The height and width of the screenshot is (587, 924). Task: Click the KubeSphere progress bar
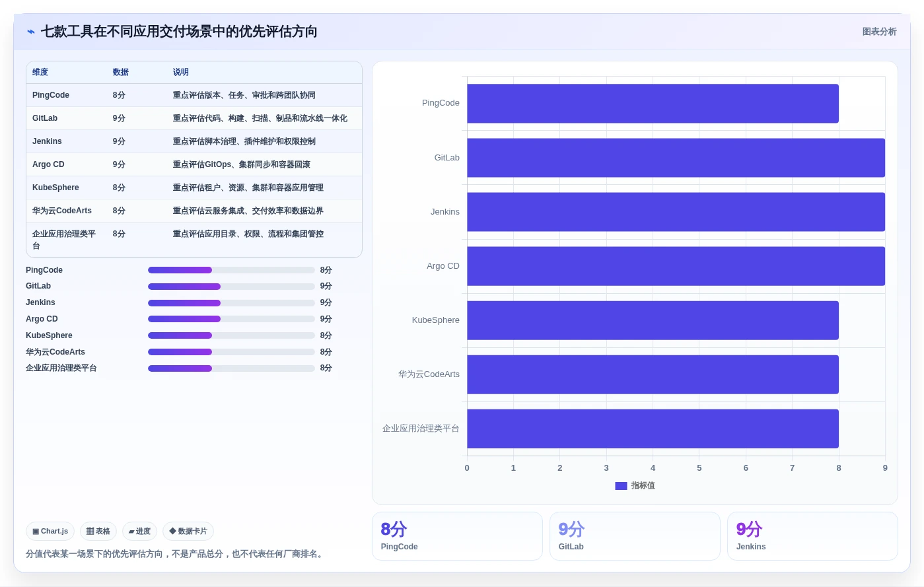(231, 335)
